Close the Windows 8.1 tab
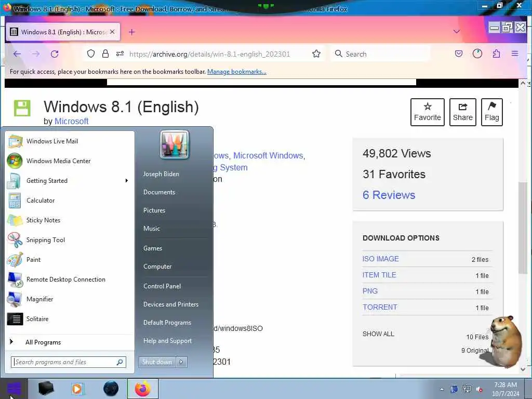 tap(112, 32)
